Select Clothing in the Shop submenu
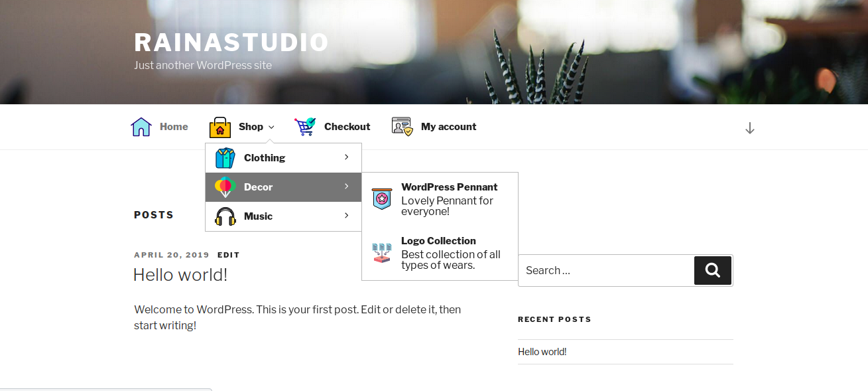Viewport: 868px width, 391px height. click(x=265, y=158)
